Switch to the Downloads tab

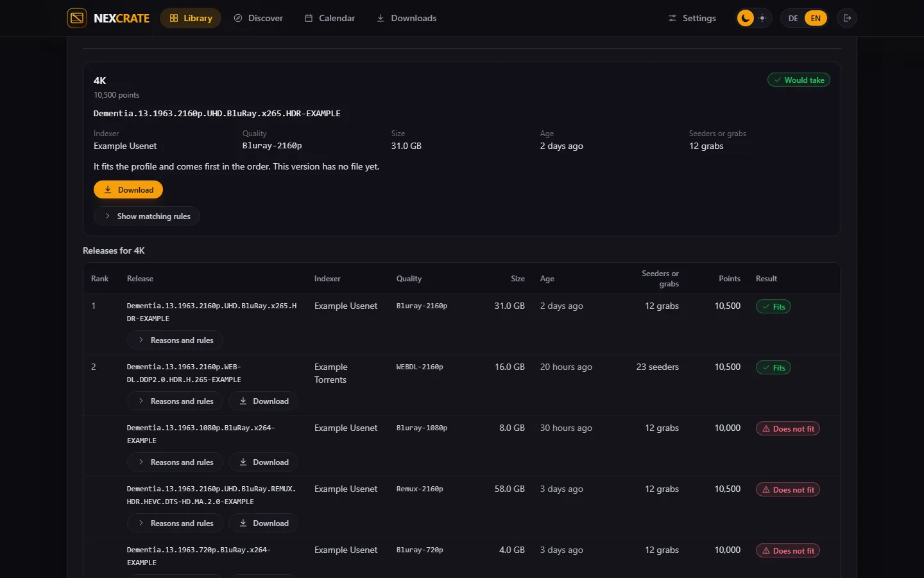pos(407,18)
